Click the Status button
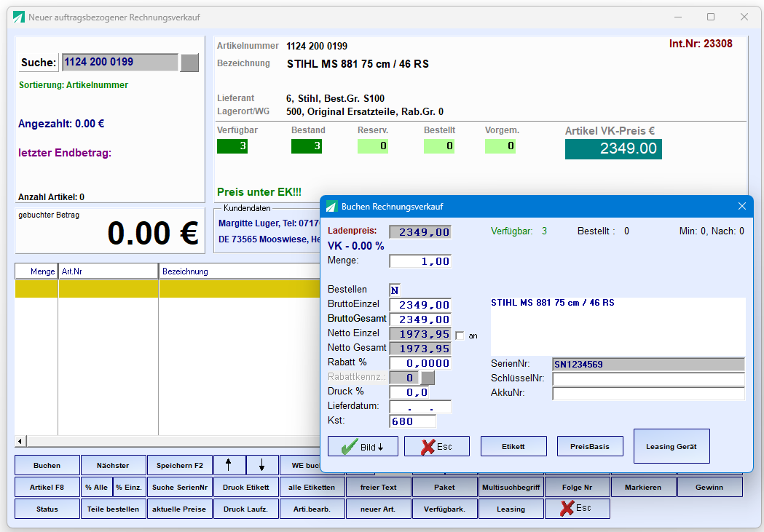This screenshot has height=532, width=764. (47, 509)
